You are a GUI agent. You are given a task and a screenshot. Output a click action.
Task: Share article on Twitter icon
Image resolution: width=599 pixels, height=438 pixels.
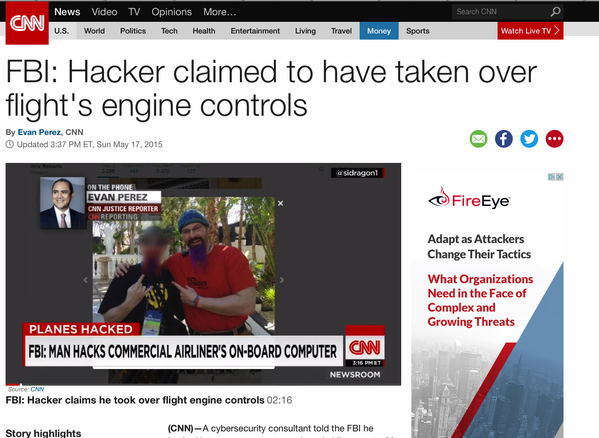529,139
